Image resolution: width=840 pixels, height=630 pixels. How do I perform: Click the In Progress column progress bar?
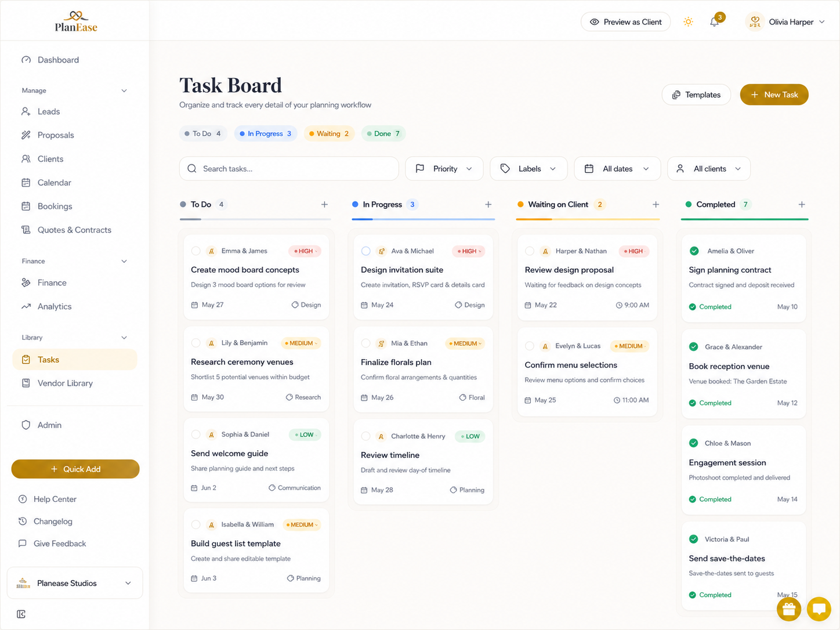(423, 219)
